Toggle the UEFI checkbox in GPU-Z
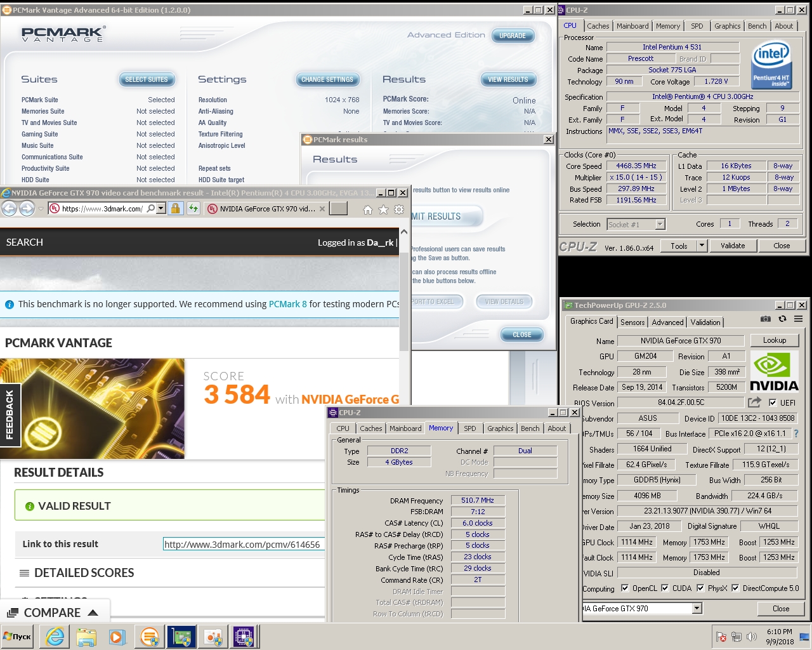The image size is (812, 650). click(x=772, y=402)
